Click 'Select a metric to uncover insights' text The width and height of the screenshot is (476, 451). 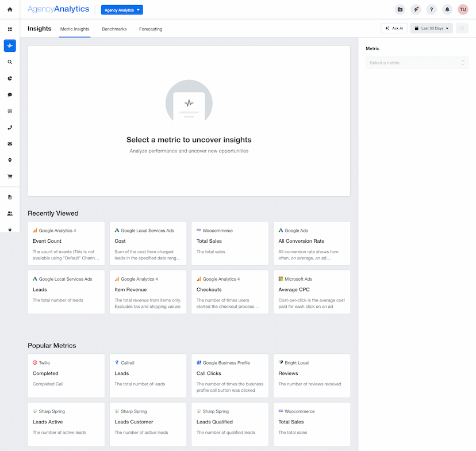189,140
